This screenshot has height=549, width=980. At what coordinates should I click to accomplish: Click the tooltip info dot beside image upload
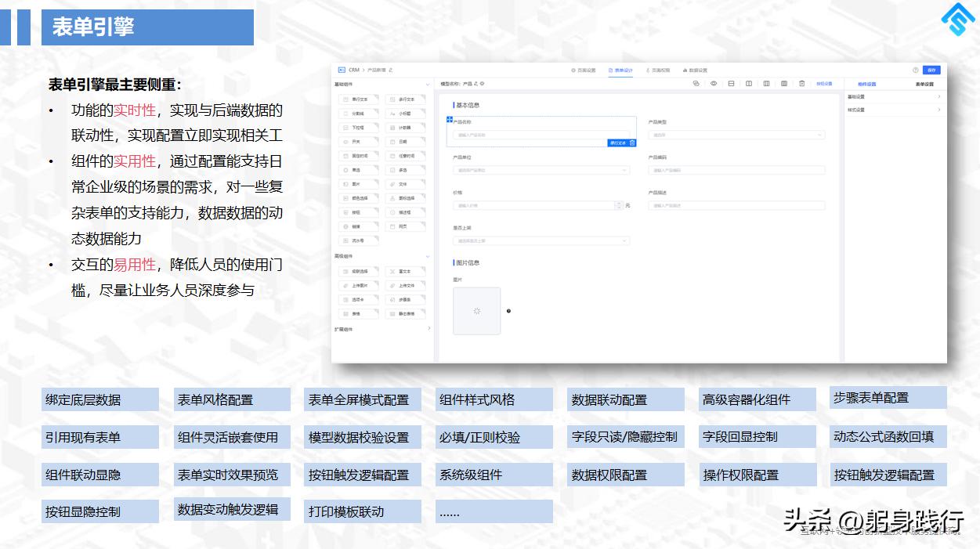508,311
